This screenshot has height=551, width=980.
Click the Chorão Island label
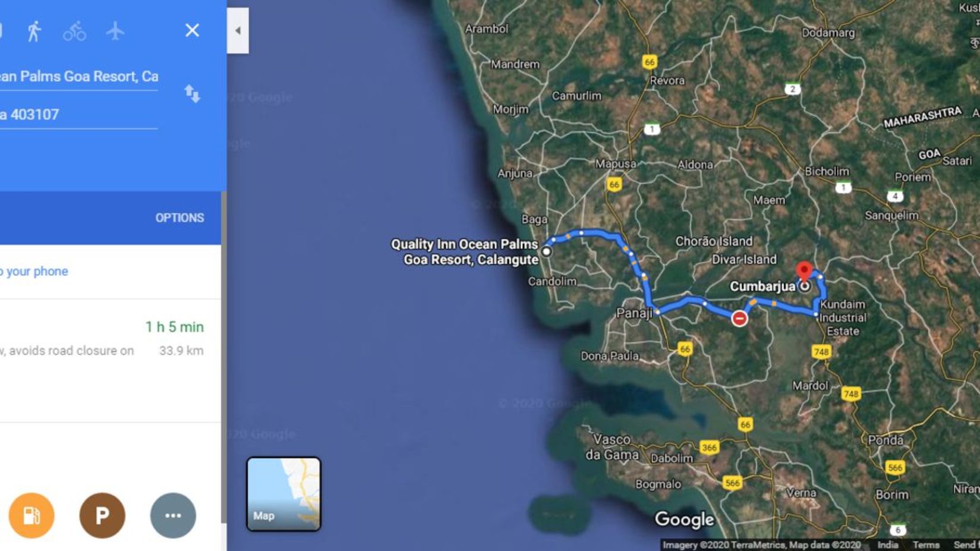714,241
